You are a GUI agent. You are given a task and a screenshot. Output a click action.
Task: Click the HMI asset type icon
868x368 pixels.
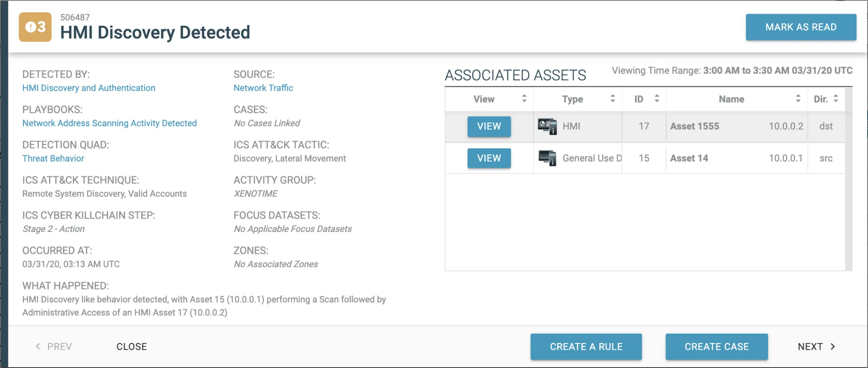pos(547,126)
